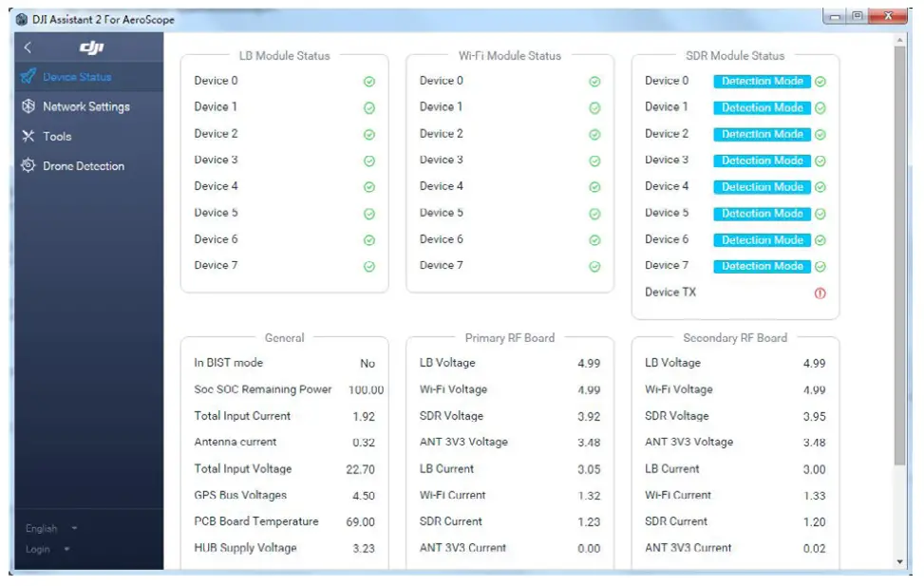This screenshot has width=924, height=586.
Task: Open the English language dropdown
Action: 51,528
